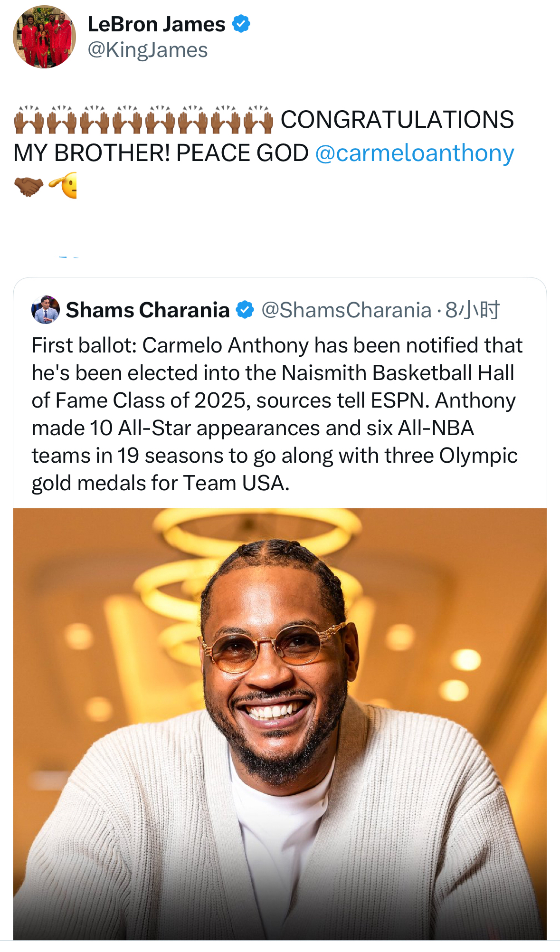Click the 'MY BROTHER! PEACE GOD' text
This screenshot has height=952, width=560.
[x=161, y=153]
